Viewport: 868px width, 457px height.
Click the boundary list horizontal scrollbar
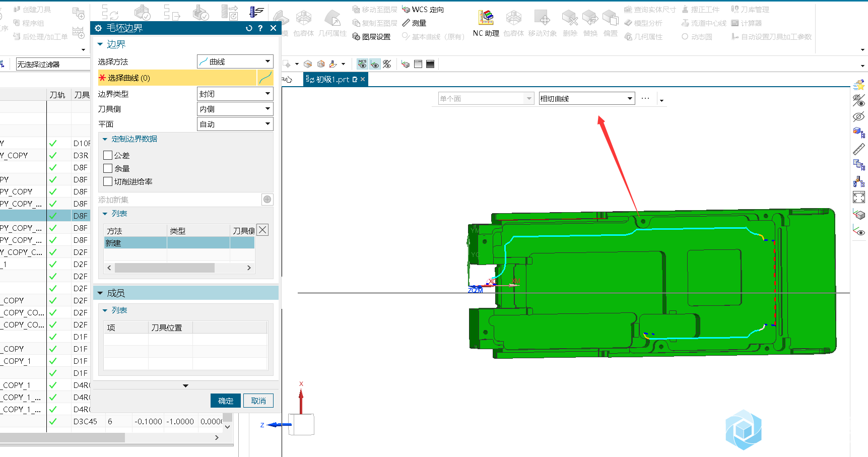coord(164,268)
